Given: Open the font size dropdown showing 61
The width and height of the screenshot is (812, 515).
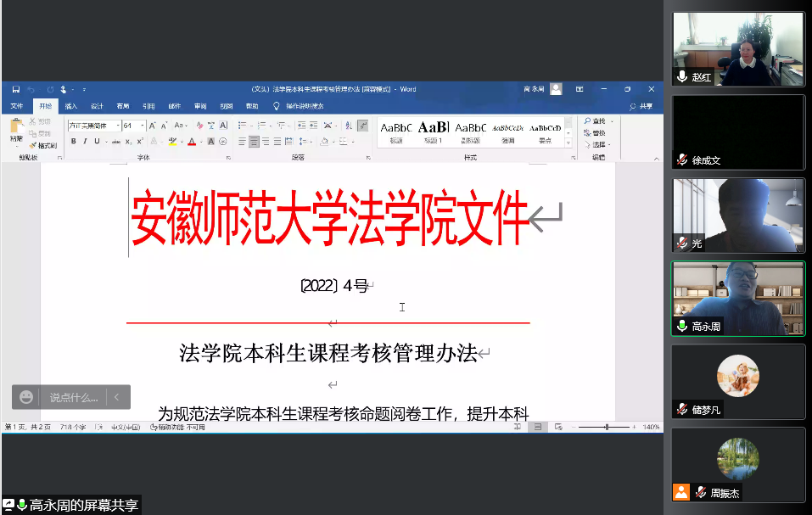Looking at the screenshot, I should (x=142, y=126).
